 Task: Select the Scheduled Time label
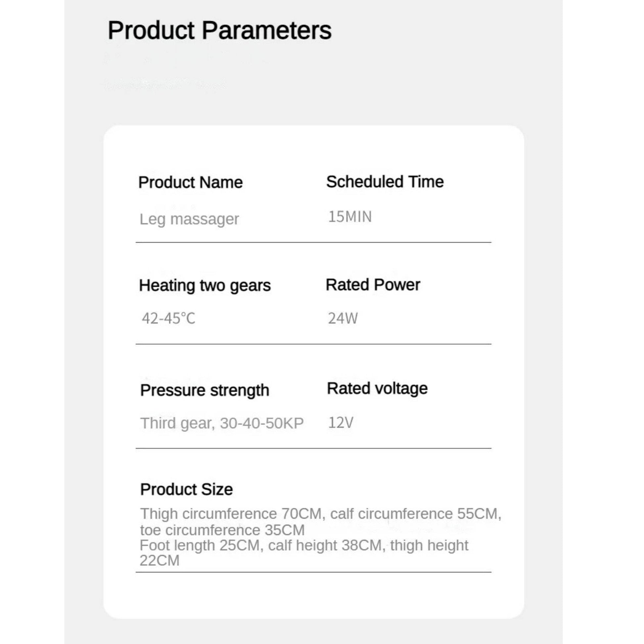pos(385,182)
